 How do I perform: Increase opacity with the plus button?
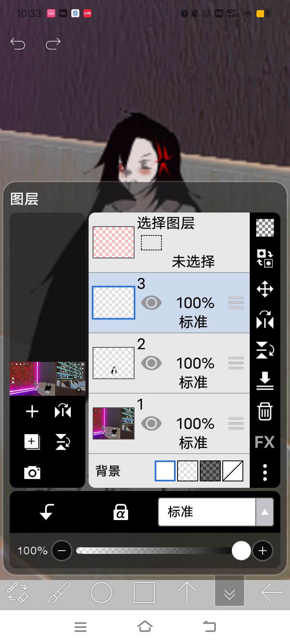263,551
